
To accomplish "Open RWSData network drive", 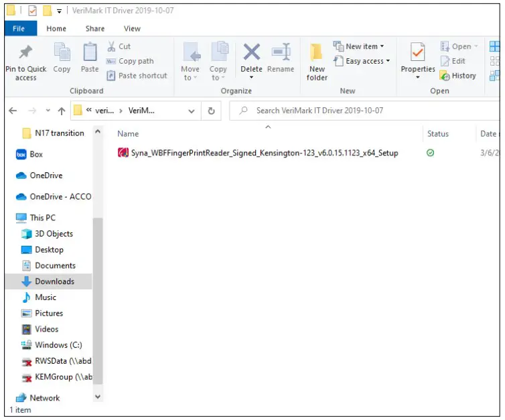I will [x=56, y=361].
